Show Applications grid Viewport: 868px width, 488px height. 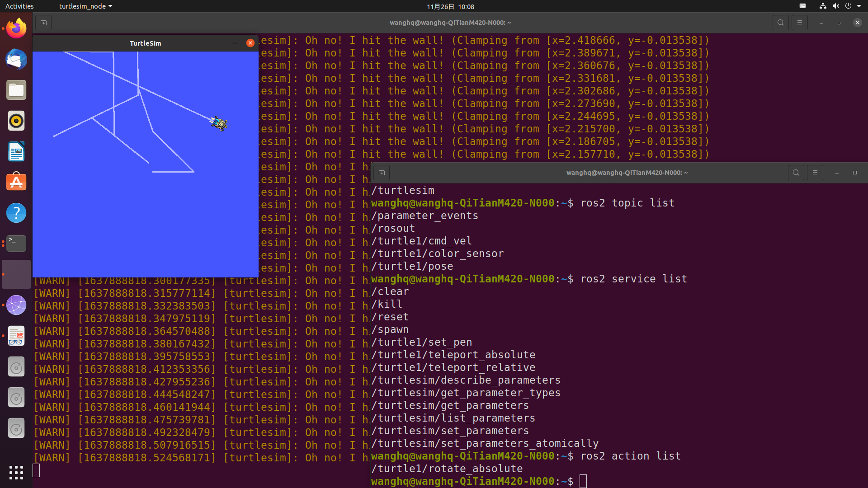pyautogui.click(x=16, y=473)
